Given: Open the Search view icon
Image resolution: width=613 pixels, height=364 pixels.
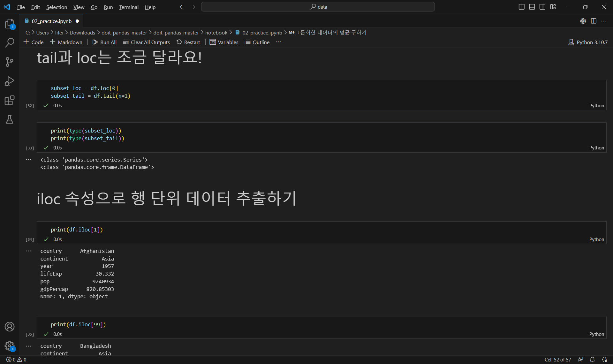Looking at the screenshot, I should pyautogui.click(x=10, y=42).
